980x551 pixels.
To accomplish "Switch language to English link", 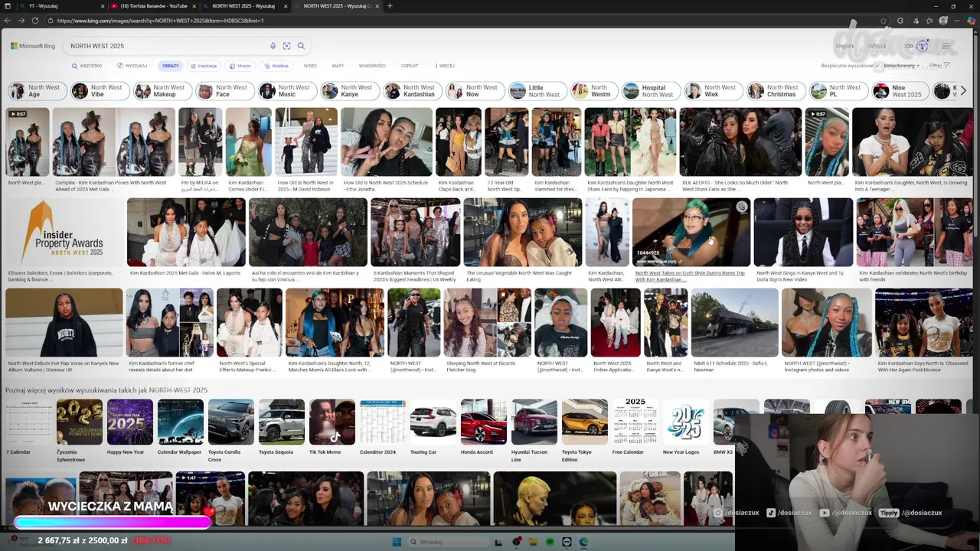I will tap(844, 46).
